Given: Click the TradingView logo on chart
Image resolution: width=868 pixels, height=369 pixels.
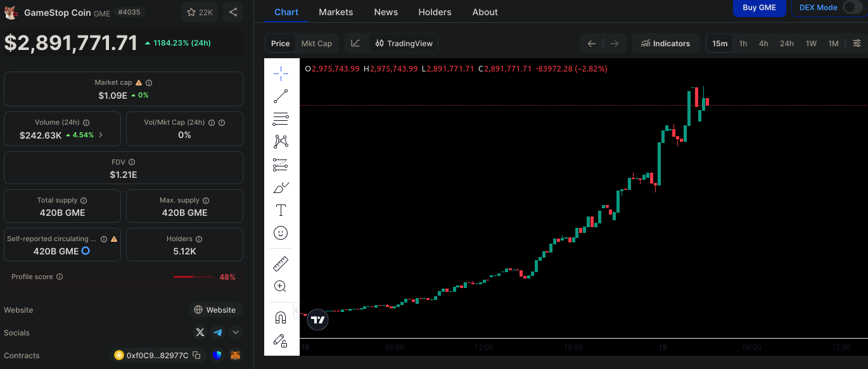Looking at the screenshot, I should pyautogui.click(x=318, y=320).
